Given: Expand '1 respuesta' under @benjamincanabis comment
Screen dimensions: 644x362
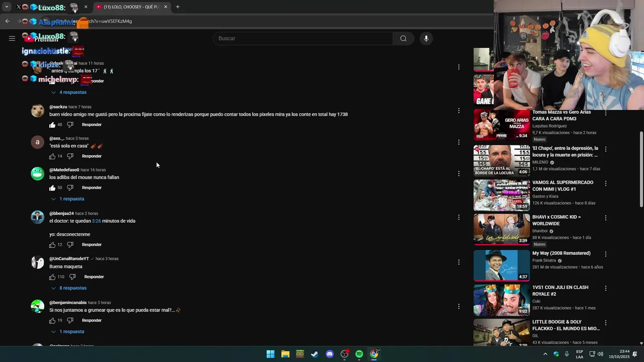Looking at the screenshot, I should point(68,332).
